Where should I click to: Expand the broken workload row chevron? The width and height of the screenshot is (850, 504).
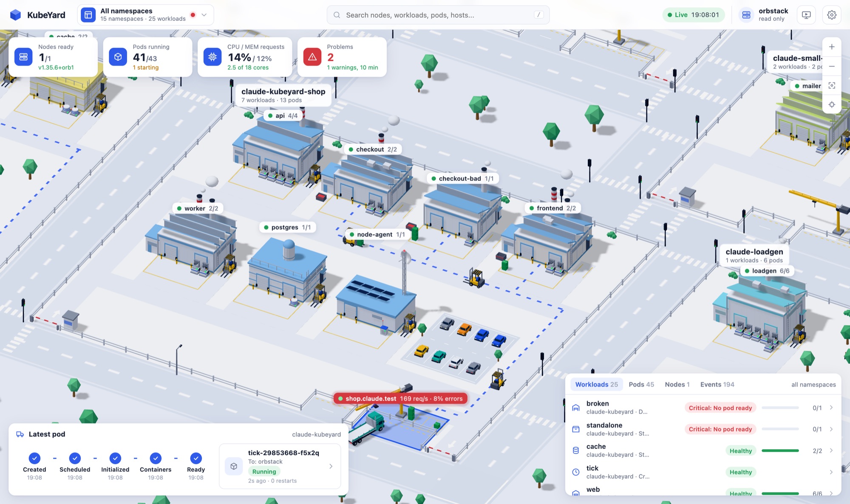pyautogui.click(x=831, y=408)
